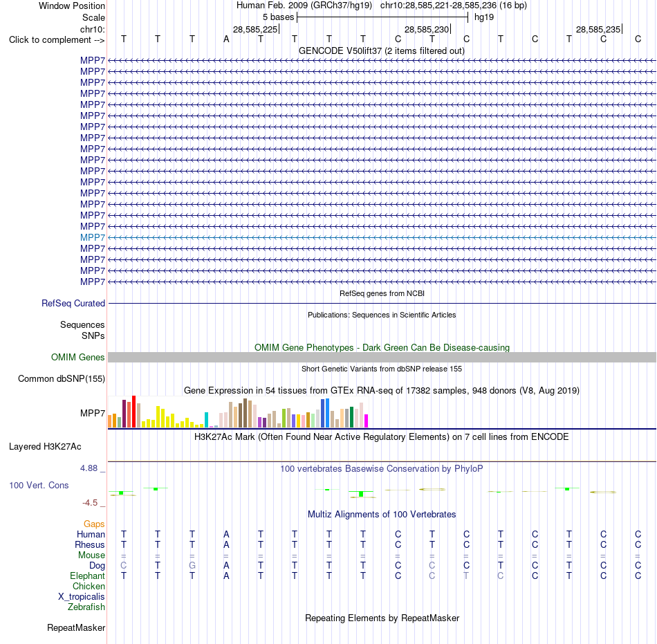Click the gray OMIM Genes bar
Screen dimensions: 657x644
[382, 358]
